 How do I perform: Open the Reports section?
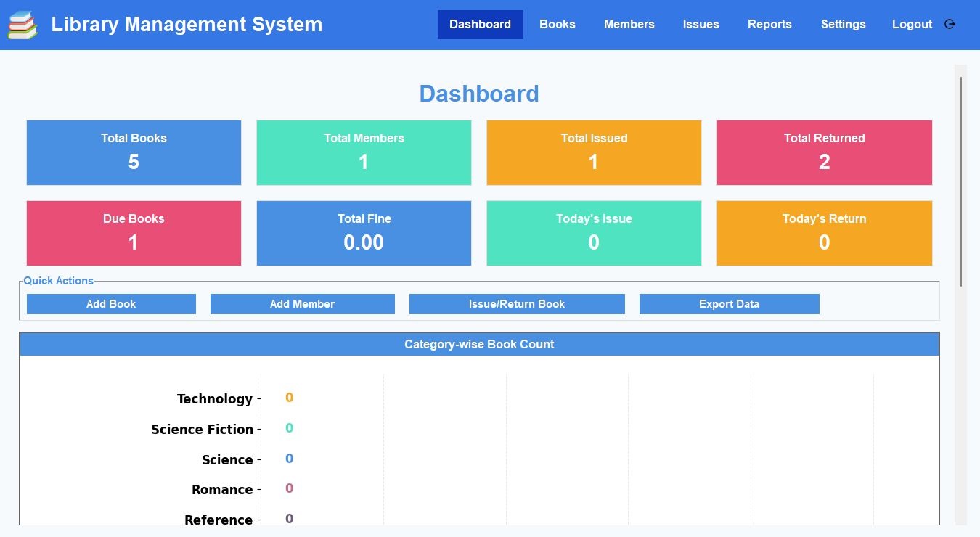769,24
